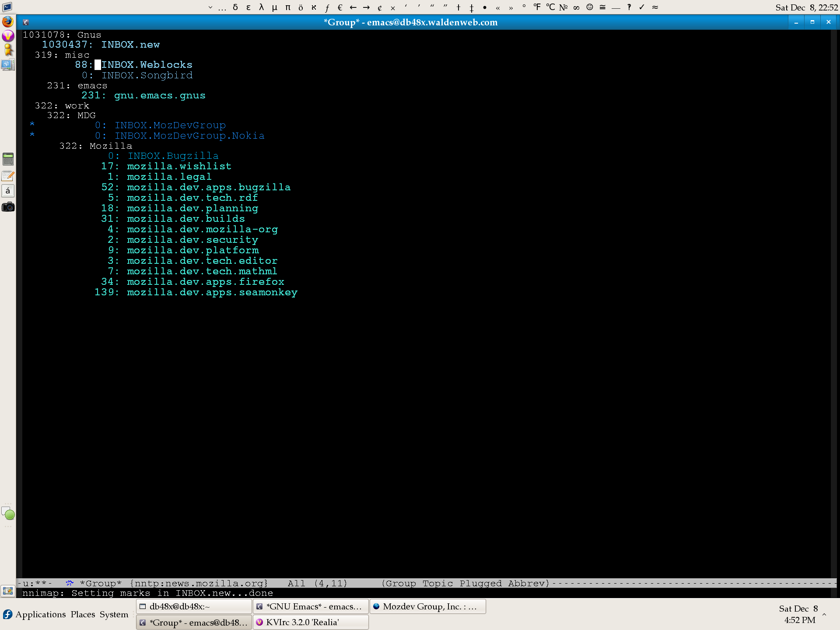Insert the euro € sign from palette
The image size is (840, 630).
point(340,7)
